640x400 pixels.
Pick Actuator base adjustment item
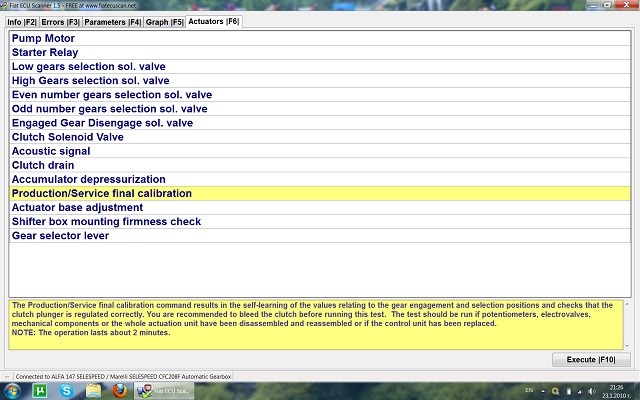tap(77, 207)
